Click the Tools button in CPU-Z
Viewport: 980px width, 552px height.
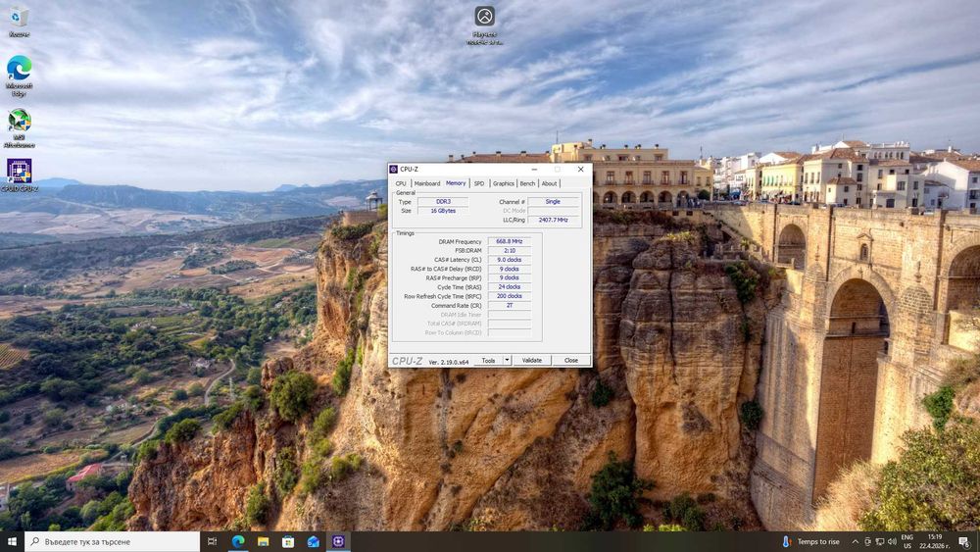(x=489, y=360)
